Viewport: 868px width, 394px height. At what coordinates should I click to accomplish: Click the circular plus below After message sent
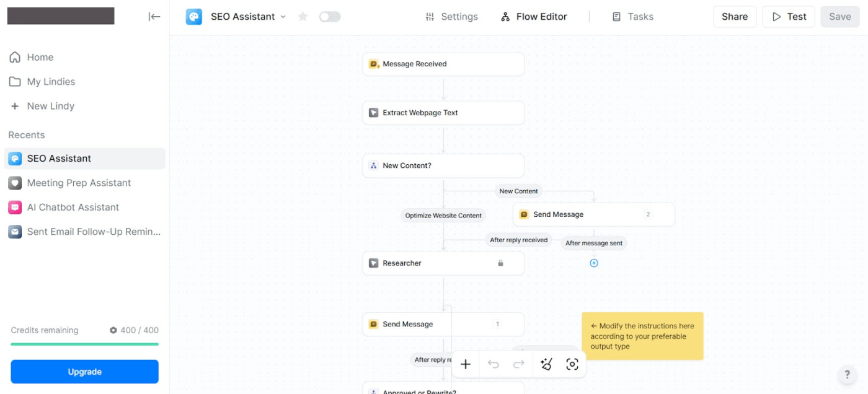coord(594,263)
